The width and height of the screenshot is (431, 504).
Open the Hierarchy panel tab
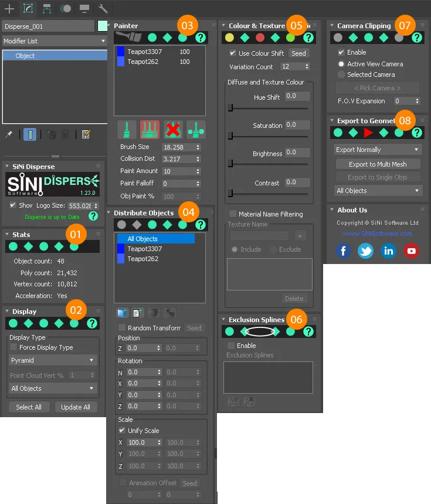tap(47, 9)
